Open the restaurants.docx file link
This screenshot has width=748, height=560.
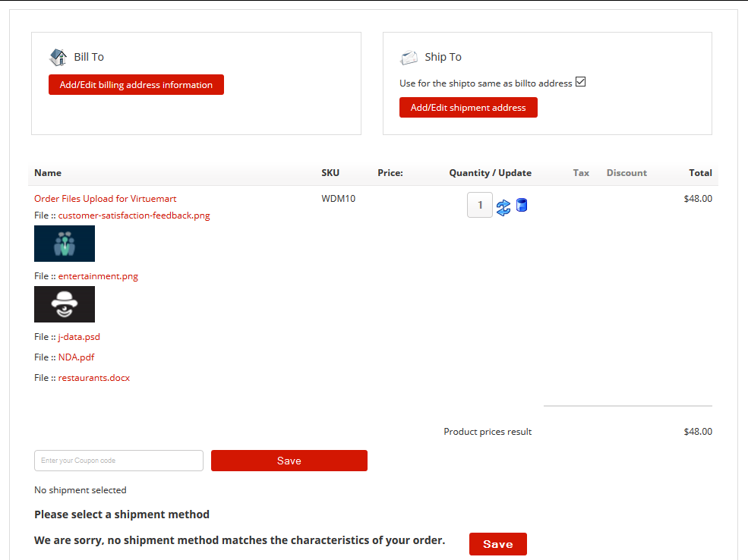pos(93,378)
